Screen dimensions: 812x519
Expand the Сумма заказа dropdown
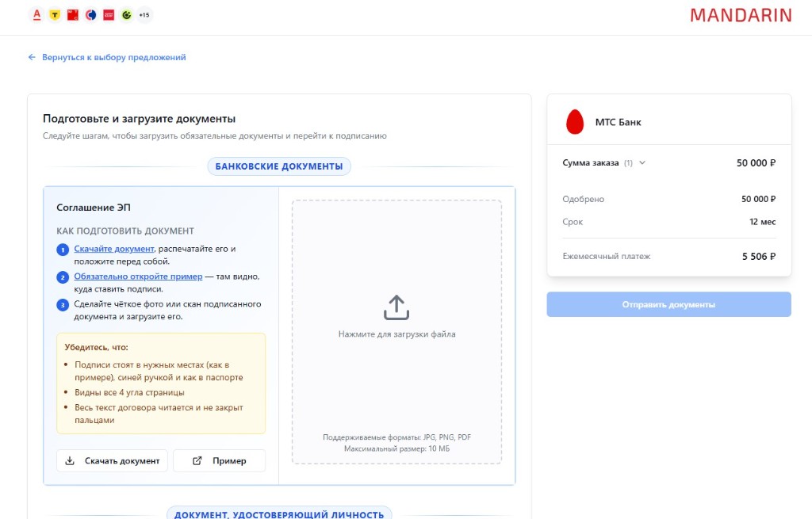coord(642,162)
